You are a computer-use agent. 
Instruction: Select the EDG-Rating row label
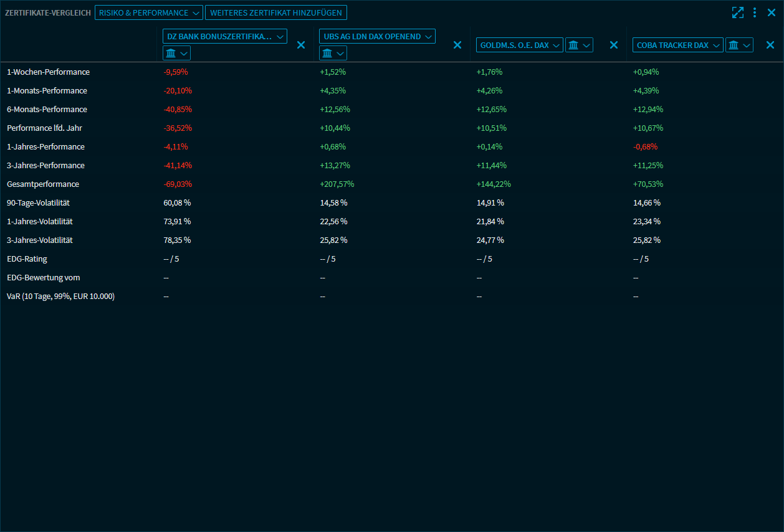pos(27,259)
